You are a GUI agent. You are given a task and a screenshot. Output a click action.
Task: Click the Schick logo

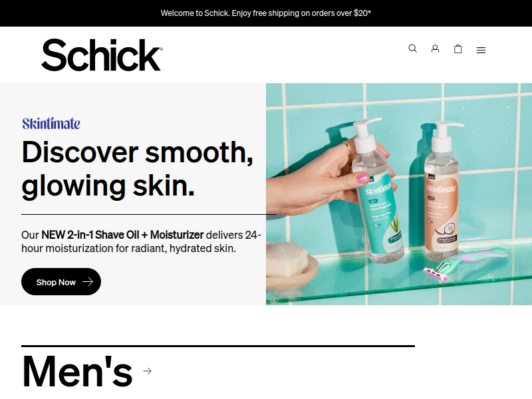point(102,55)
